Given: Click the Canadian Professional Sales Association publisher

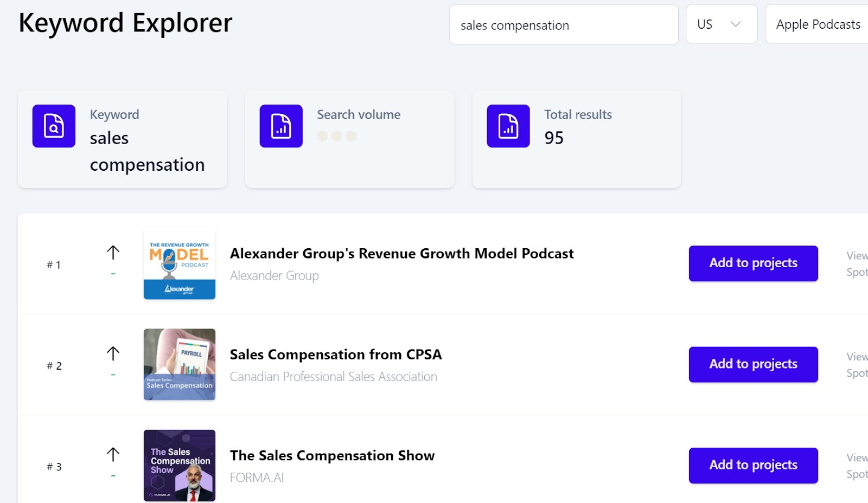Looking at the screenshot, I should pyautogui.click(x=334, y=377).
